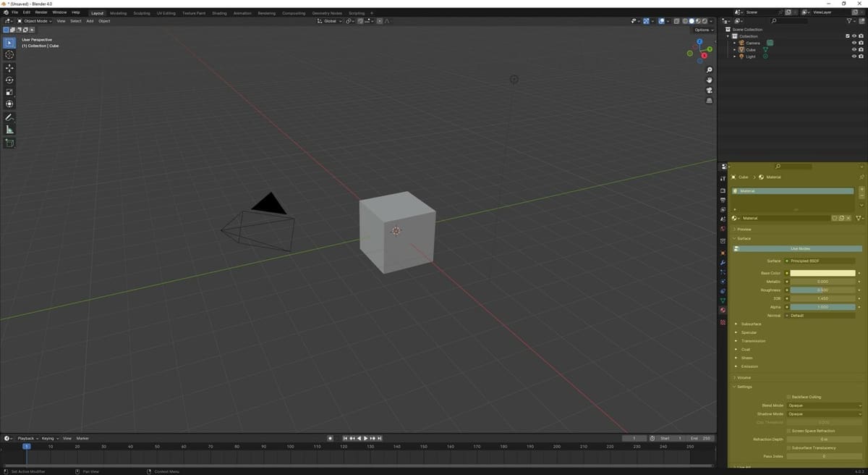The width and height of the screenshot is (868, 475).
Task: Open the Global transform orientation dropdown
Action: pos(329,21)
